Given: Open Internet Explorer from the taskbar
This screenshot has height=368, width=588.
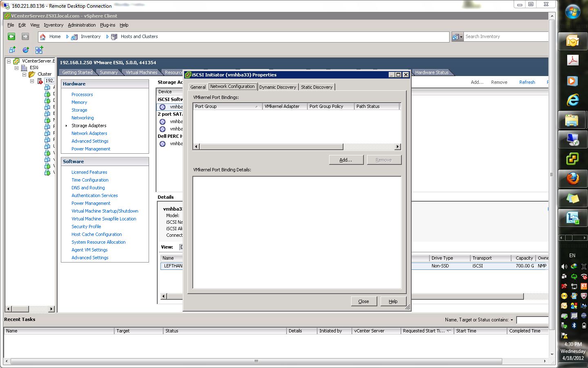Looking at the screenshot, I should click(572, 100).
